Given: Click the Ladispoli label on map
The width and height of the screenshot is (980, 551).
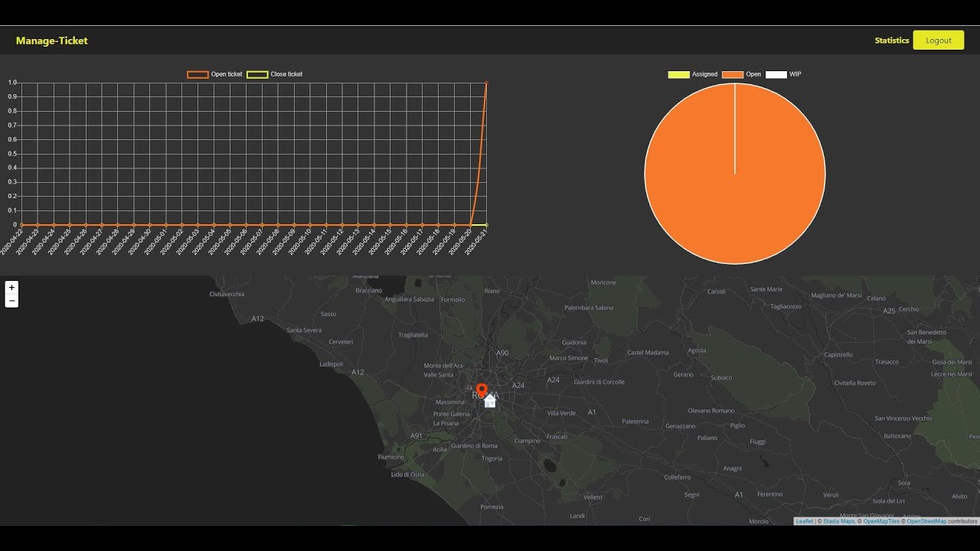Looking at the screenshot, I should [x=332, y=364].
